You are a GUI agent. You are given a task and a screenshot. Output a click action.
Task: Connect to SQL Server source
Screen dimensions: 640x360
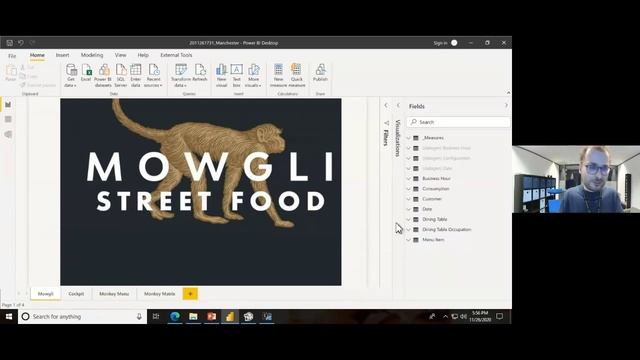point(121,75)
